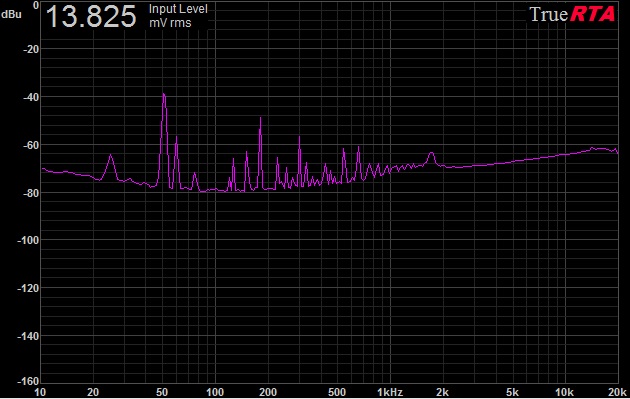Image resolution: width=630 pixels, height=399 pixels.
Task: Click the -140 level axis label
Action: [28, 336]
